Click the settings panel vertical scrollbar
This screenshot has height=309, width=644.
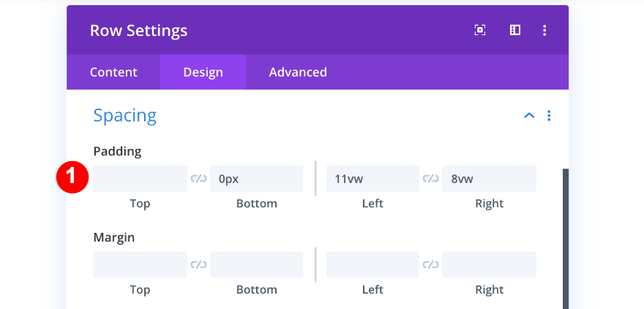pyautogui.click(x=565, y=234)
